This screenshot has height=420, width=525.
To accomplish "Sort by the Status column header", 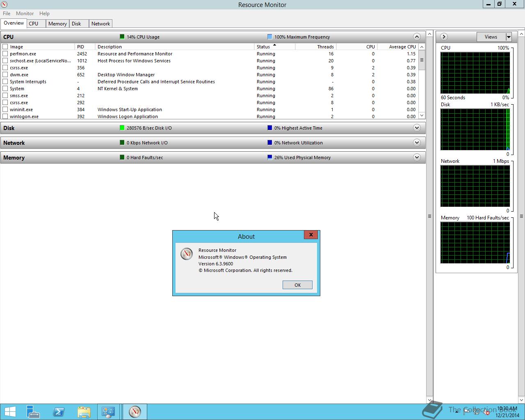I will coord(275,47).
